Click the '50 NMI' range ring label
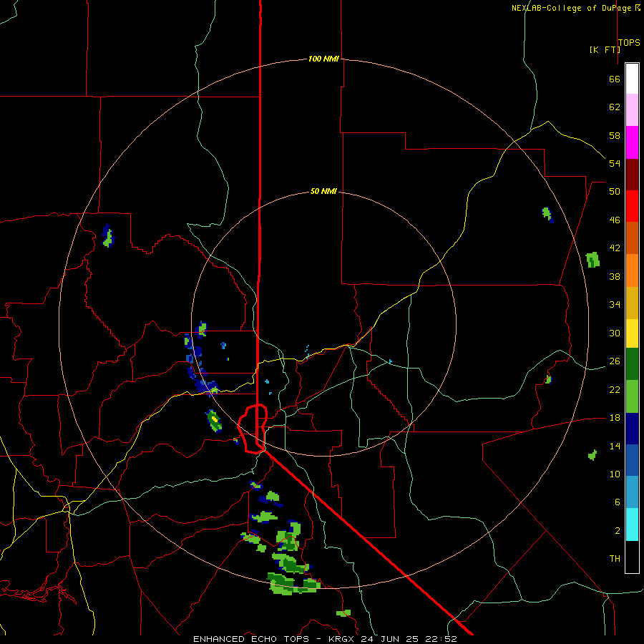Viewport: 644px width, 644px height. 323,191
